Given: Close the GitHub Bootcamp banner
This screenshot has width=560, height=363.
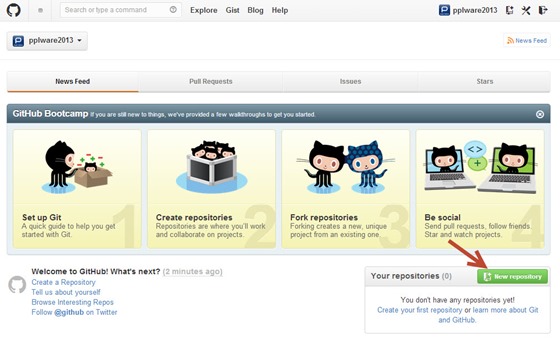Looking at the screenshot, I should pyautogui.click(x=540, y=114).
